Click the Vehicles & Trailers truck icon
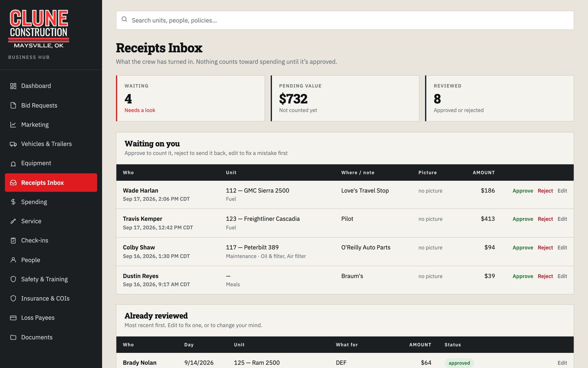The height and width of the screenshot is (368, 588). [x=13, y=144]
